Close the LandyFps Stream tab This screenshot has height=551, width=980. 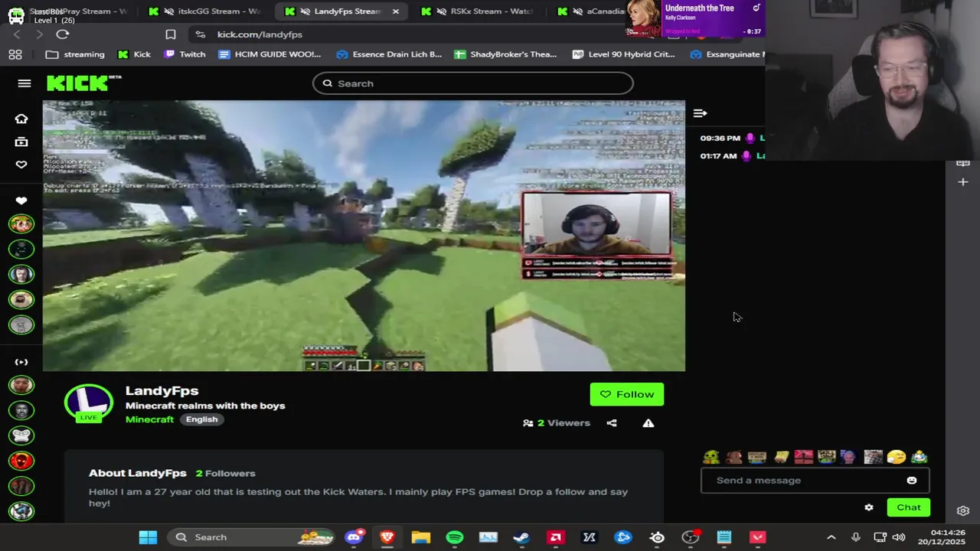click(x=396, y=11)
